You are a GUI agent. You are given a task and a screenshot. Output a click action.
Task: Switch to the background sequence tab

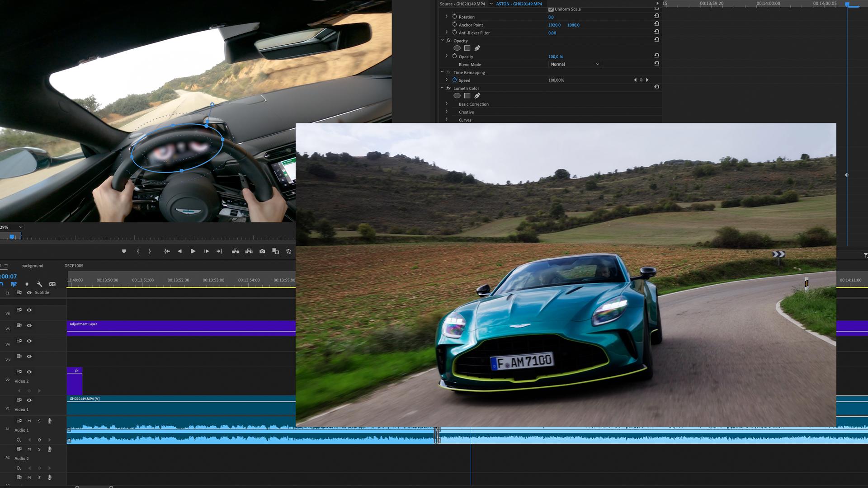pos(32,266)
